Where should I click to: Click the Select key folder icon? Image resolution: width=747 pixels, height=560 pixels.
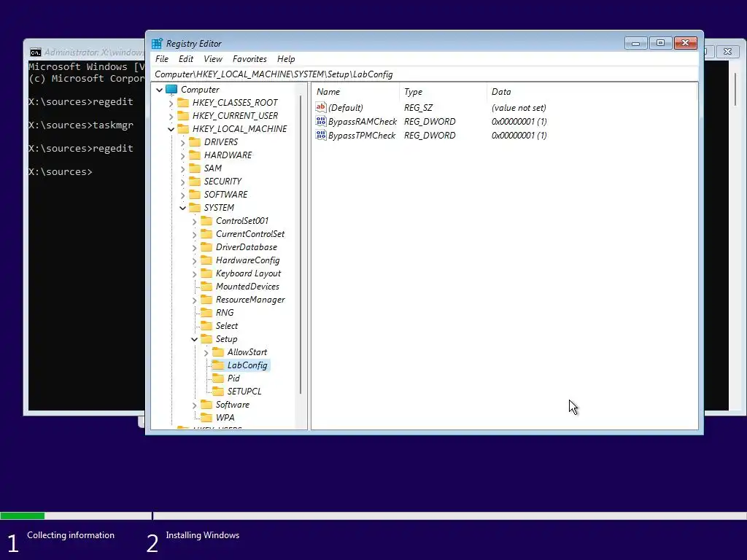pos(206,326)
